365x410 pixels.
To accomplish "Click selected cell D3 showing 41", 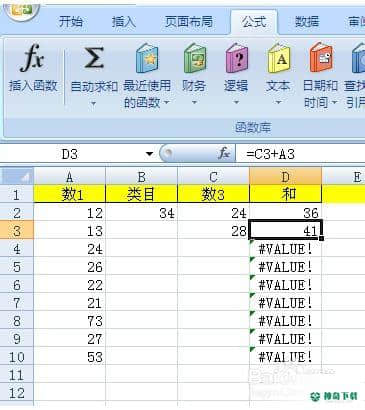I will pos(285,230).
